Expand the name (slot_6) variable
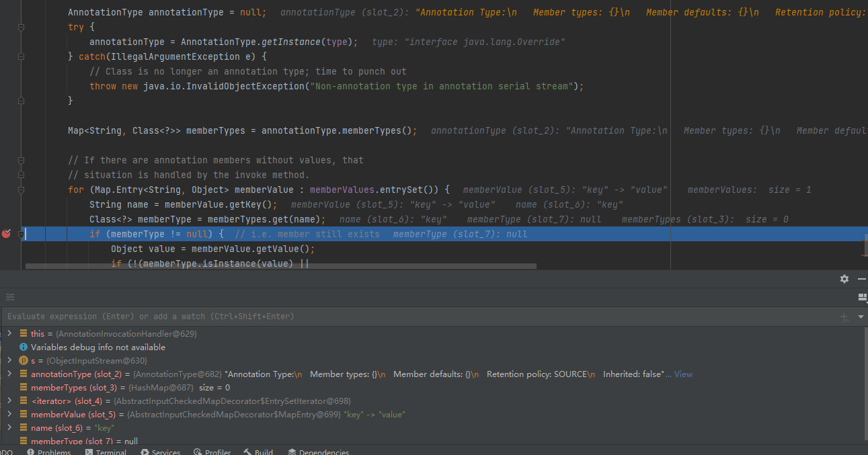 (x=9, y=428)
